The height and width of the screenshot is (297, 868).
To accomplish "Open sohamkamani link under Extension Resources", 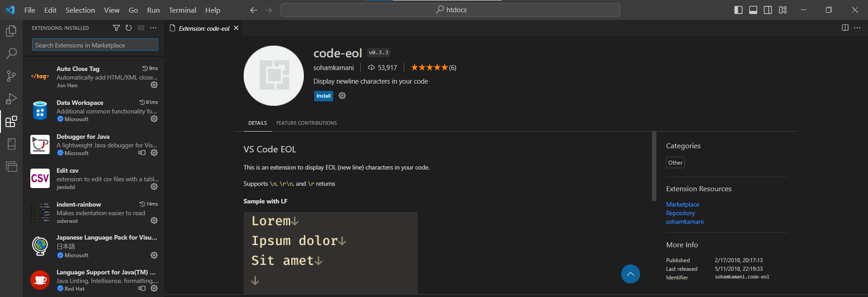I will [x=684, y=222].
